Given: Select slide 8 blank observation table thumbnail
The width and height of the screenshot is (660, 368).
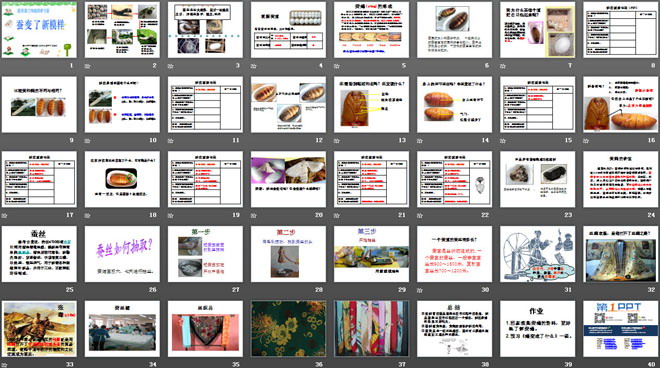Looking at the screenshot, I should (x=621, y=30).
